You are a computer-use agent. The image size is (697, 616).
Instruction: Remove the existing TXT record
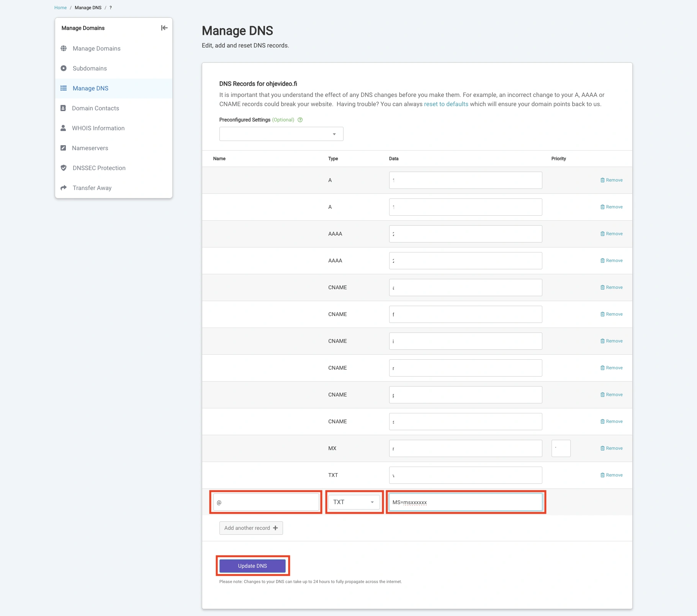(x=611, y=475)
